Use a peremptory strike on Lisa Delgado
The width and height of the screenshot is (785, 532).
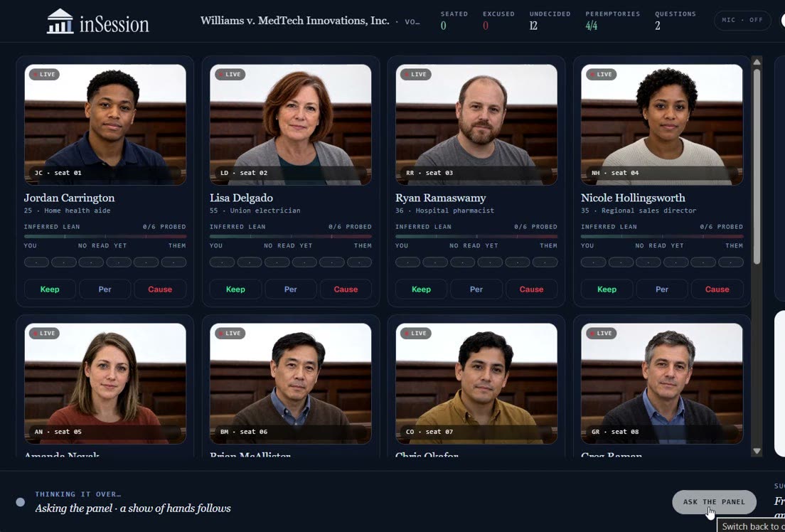(x=290, y=289)
